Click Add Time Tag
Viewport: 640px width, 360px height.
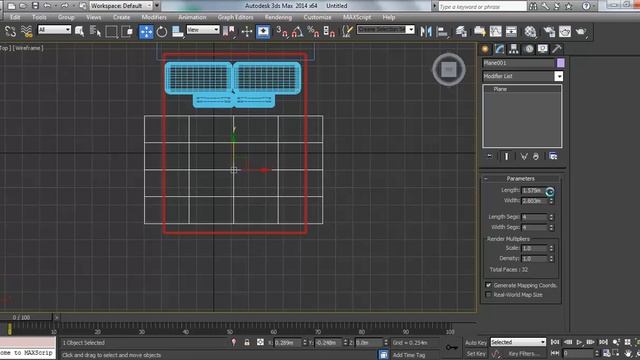pos(409,355)
